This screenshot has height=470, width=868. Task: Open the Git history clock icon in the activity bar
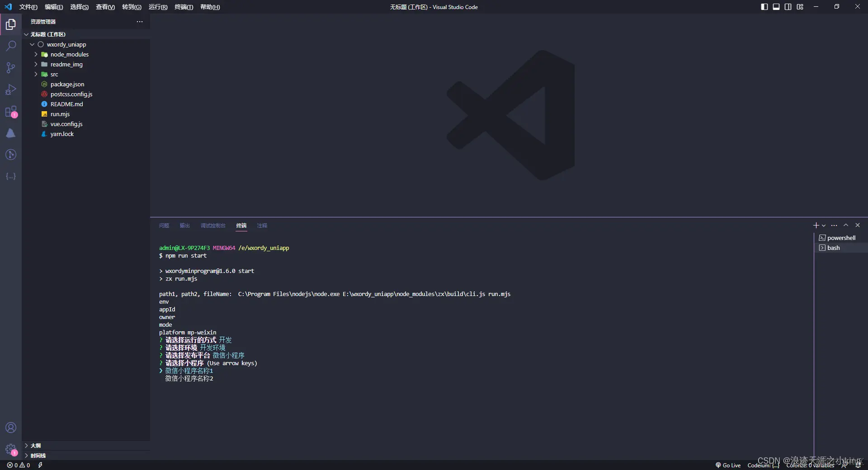tap(11, 155)
